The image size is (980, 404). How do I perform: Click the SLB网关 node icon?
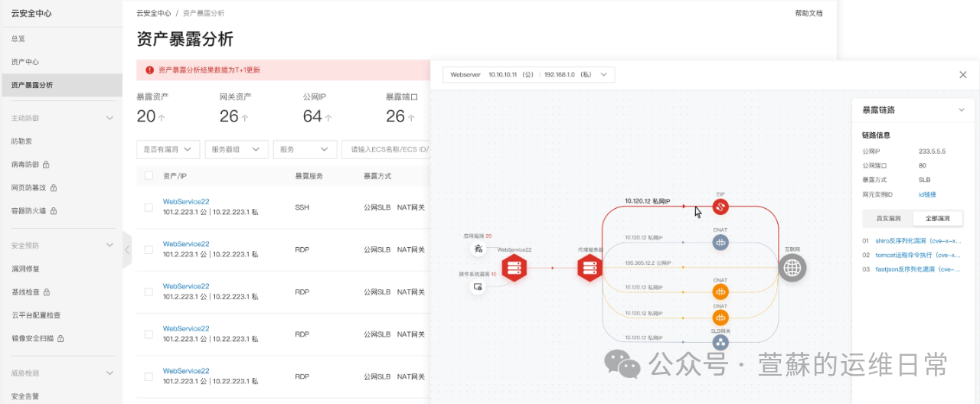720,342
